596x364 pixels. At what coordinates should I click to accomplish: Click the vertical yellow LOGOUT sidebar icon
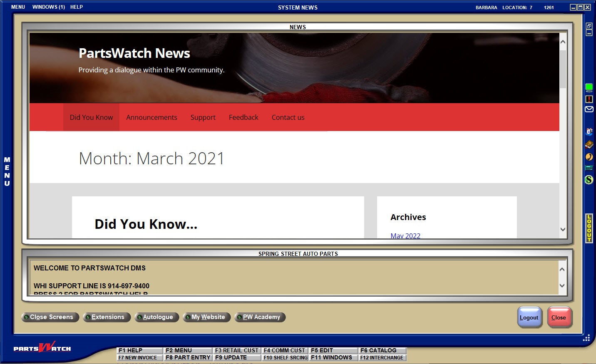[589, 228]
